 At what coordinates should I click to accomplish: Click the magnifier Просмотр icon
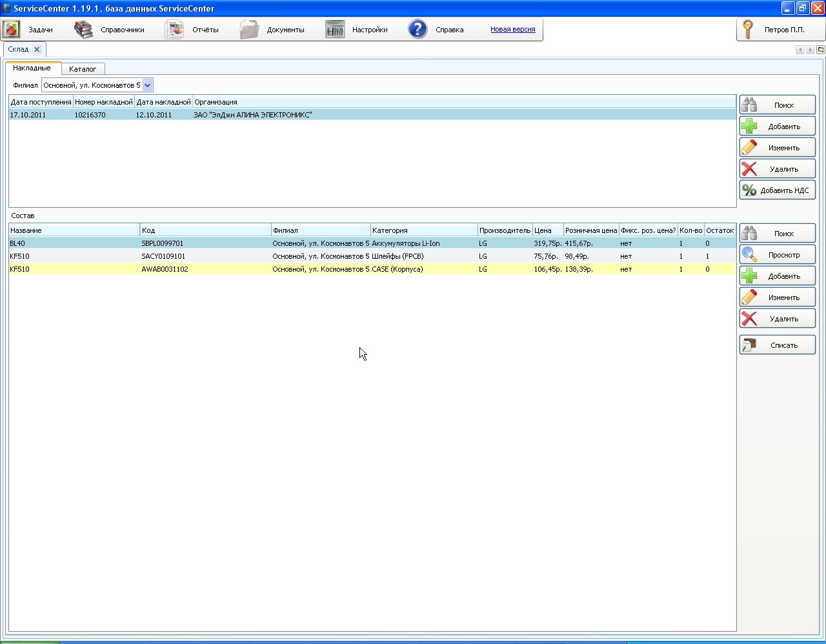749,254
